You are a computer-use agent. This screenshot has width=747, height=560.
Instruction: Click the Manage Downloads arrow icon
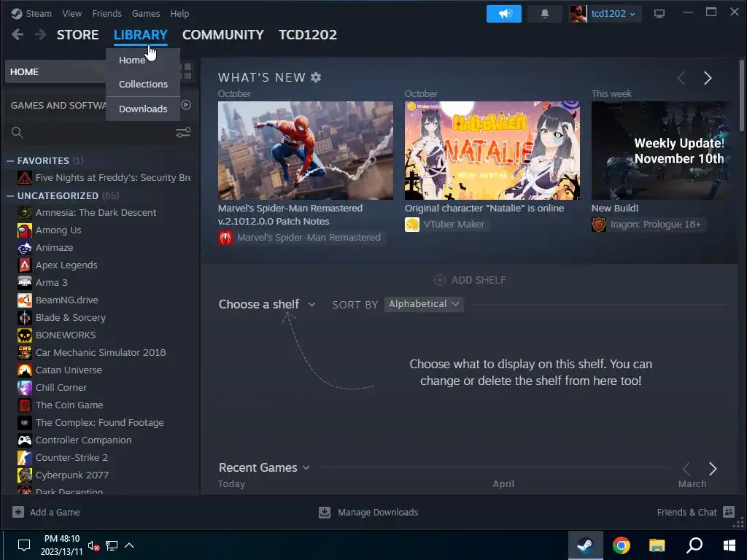coord(325,513)
